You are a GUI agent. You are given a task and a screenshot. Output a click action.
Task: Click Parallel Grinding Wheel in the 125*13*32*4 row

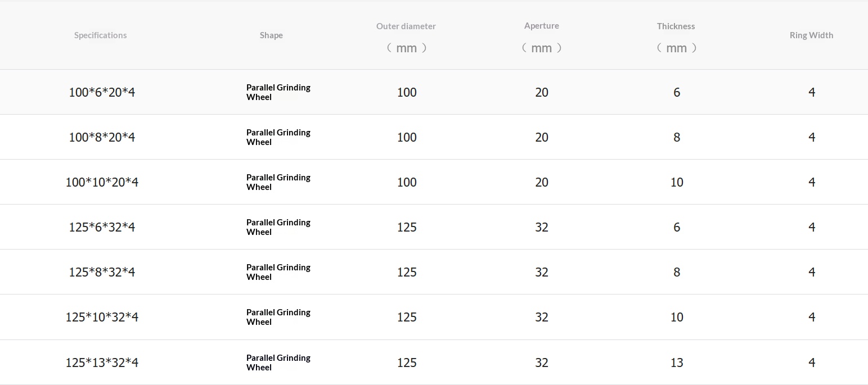(278, 363)
